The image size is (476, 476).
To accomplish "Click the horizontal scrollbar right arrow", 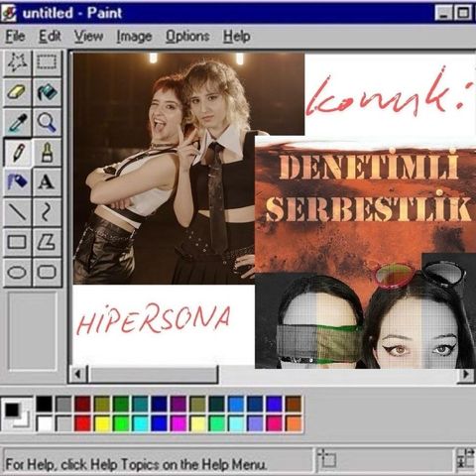I will point(466,375).
